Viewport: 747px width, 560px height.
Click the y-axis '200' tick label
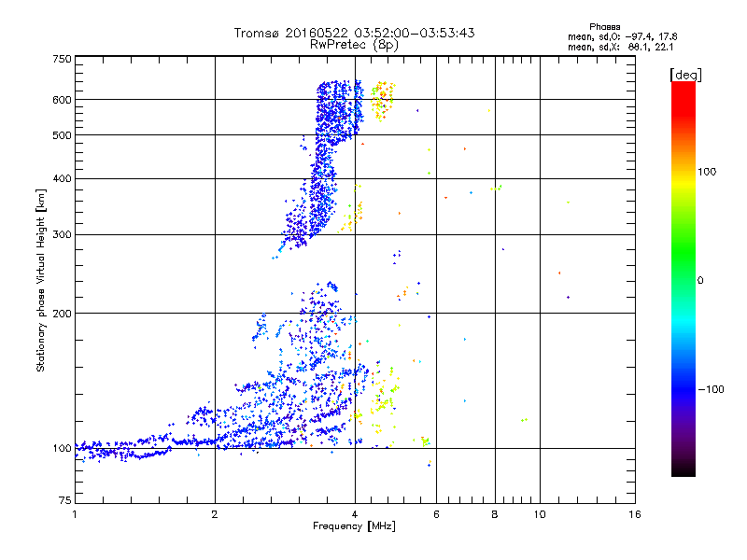(62, 314)
